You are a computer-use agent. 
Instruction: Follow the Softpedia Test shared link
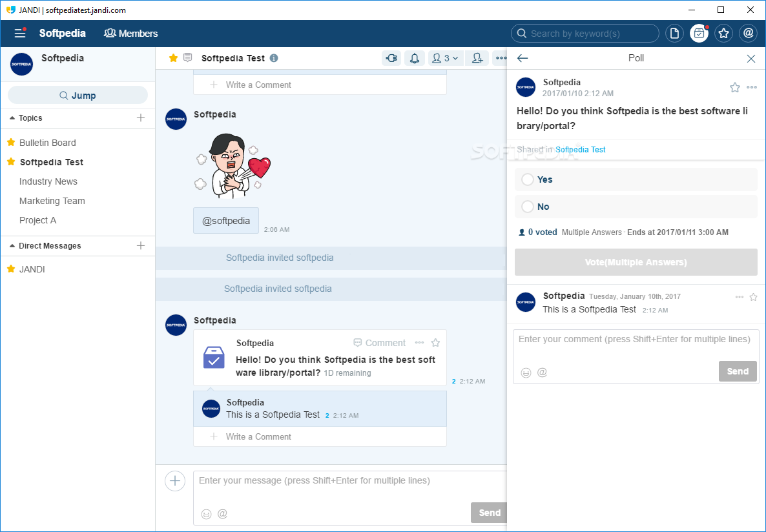581,150
